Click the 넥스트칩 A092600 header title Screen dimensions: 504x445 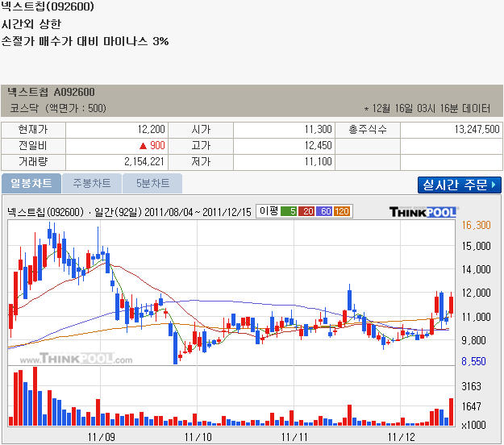tap(51, 92)
